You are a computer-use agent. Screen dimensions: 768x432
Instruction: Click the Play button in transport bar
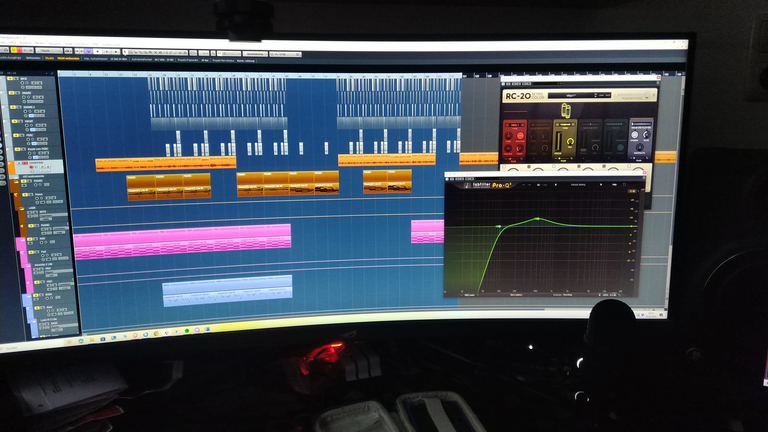click(x=107, y=51)
